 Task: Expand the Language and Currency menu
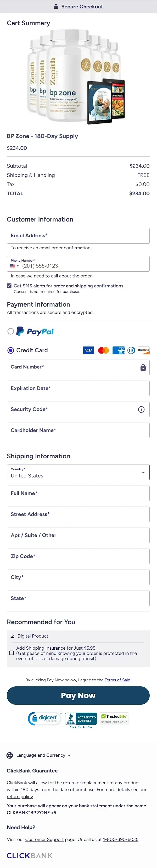(x=44, y=755)
